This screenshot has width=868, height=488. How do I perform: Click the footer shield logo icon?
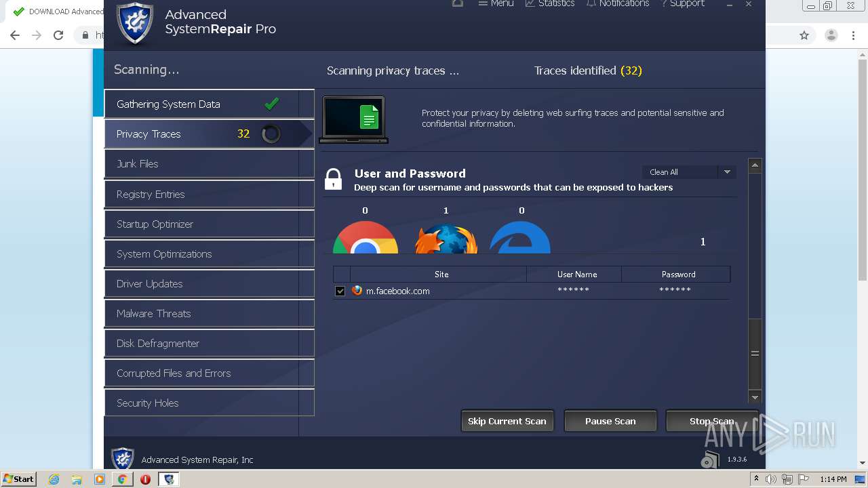click(x=122, y=459)
